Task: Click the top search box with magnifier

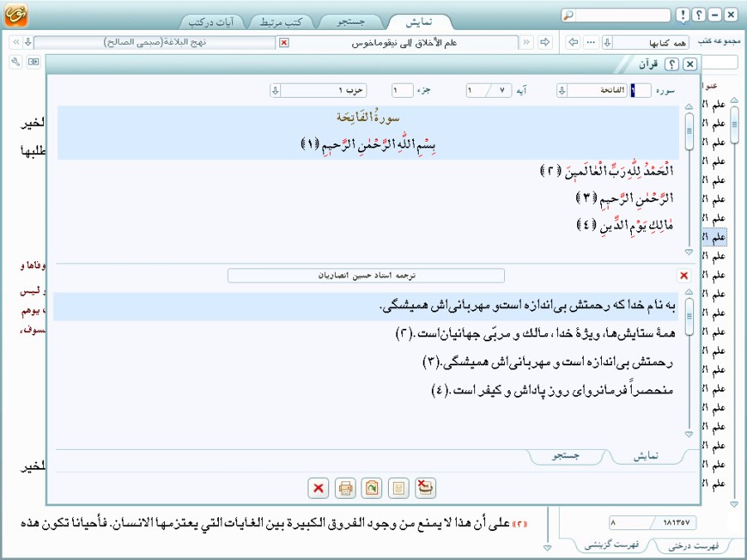Action: (616, 15)
